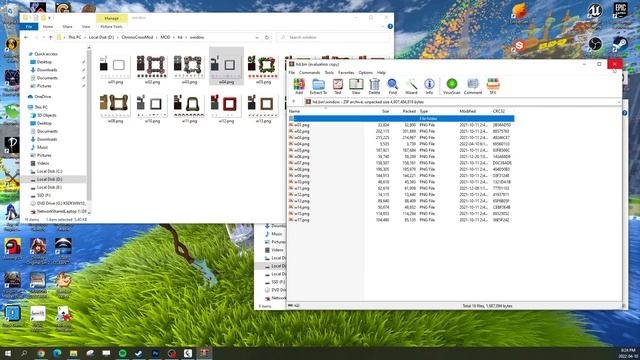Open Local Disk (C:) in Explorer navigation pane
This screenshot has height=360, width=640.
49,171
